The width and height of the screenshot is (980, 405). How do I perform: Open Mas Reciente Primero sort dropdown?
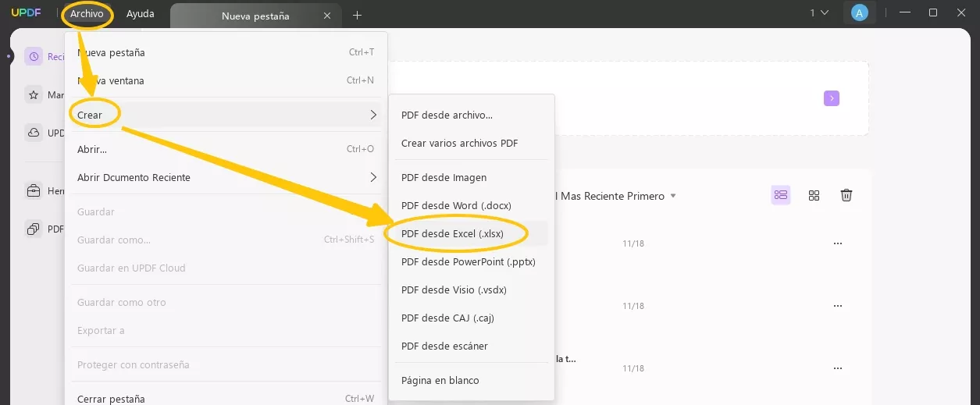[617, 196]
